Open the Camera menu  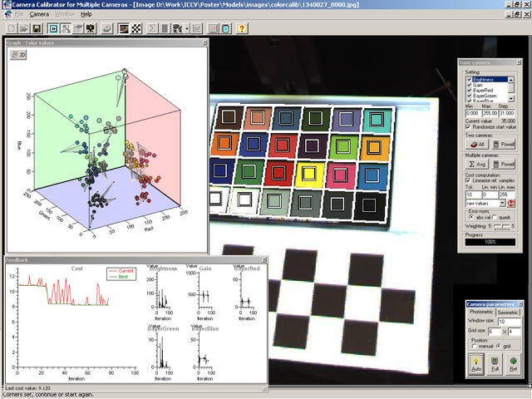coord(39,14)
